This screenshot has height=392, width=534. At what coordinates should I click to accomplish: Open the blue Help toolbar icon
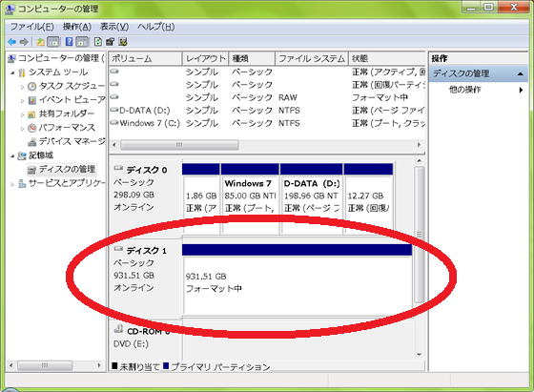[69, 42]
